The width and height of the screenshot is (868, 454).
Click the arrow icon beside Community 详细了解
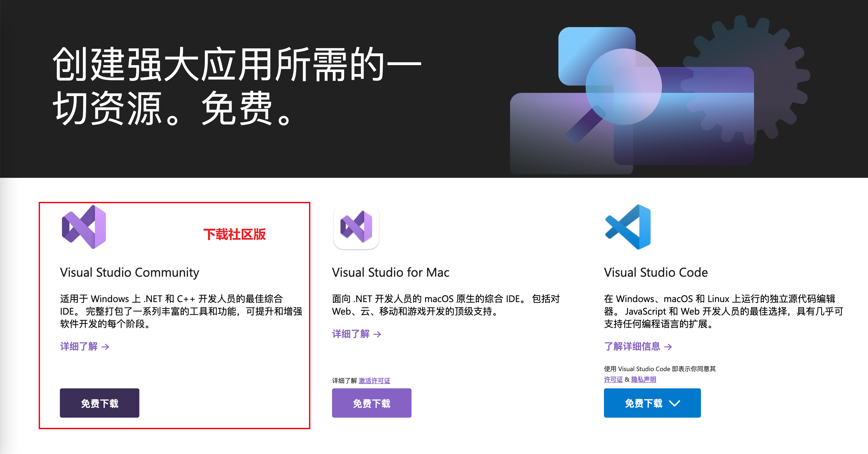pyautogui.click(x=105, y=347)
